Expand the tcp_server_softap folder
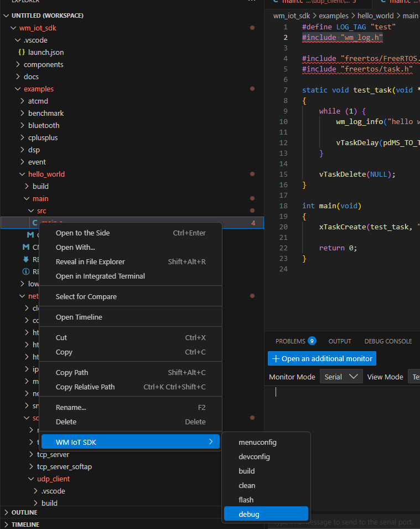 click(x=31, y=466)
